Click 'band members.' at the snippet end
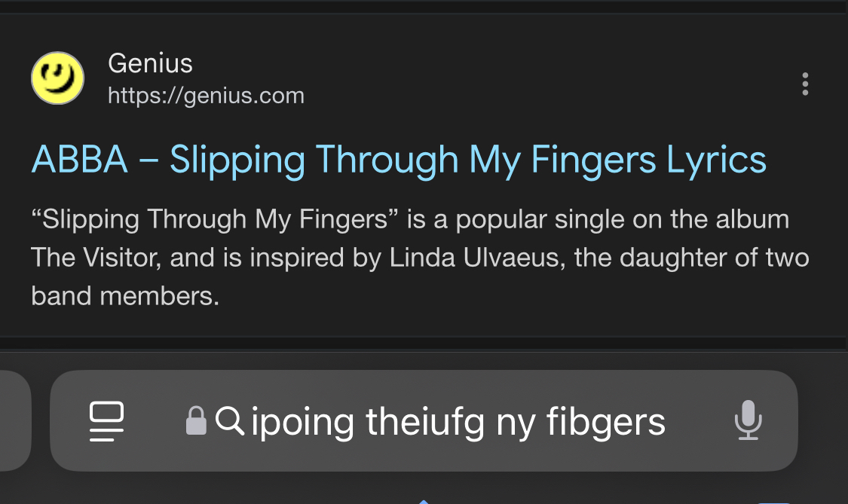 tap(125, 296)
